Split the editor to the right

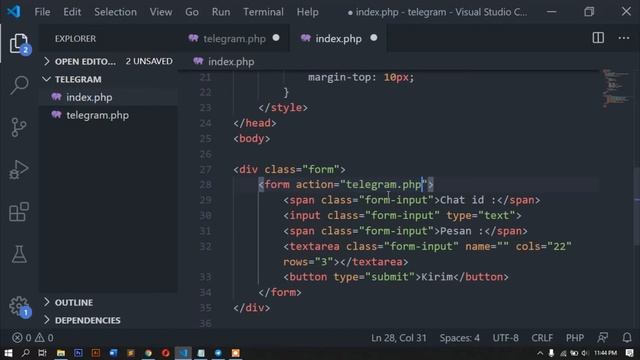coord(598,38)
